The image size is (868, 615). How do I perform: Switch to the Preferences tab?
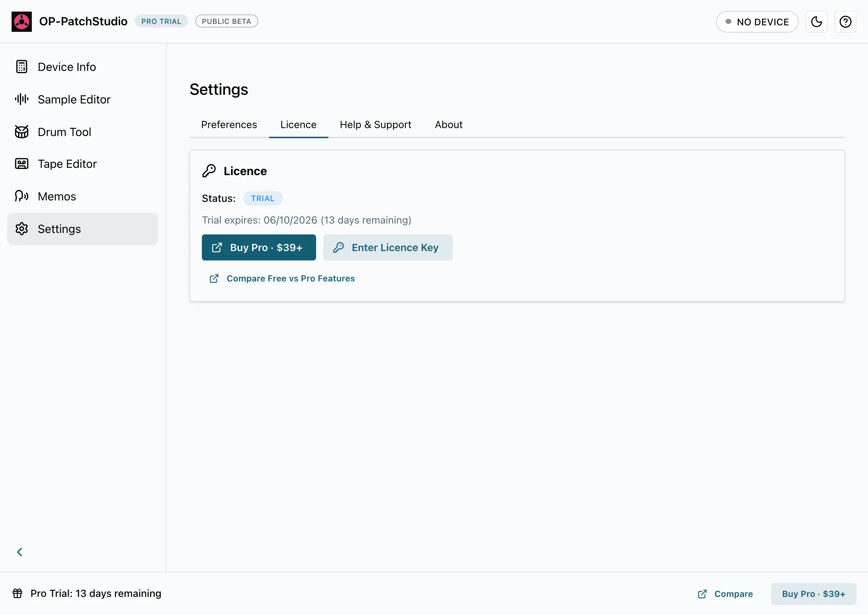coord(229,124)
